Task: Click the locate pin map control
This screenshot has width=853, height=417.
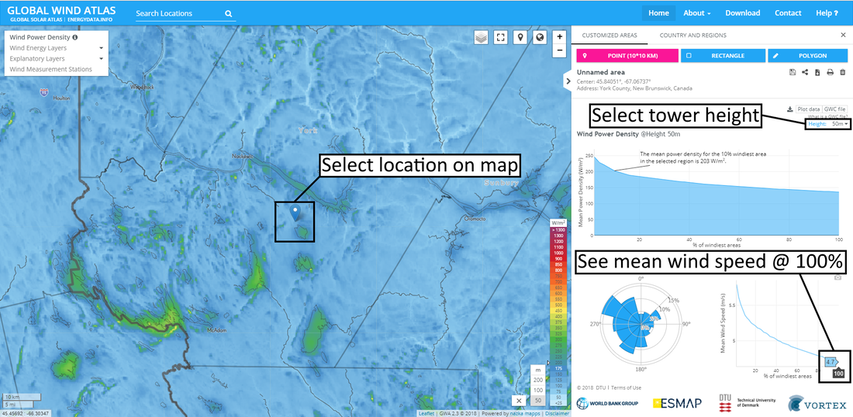Action: (521, 37)
